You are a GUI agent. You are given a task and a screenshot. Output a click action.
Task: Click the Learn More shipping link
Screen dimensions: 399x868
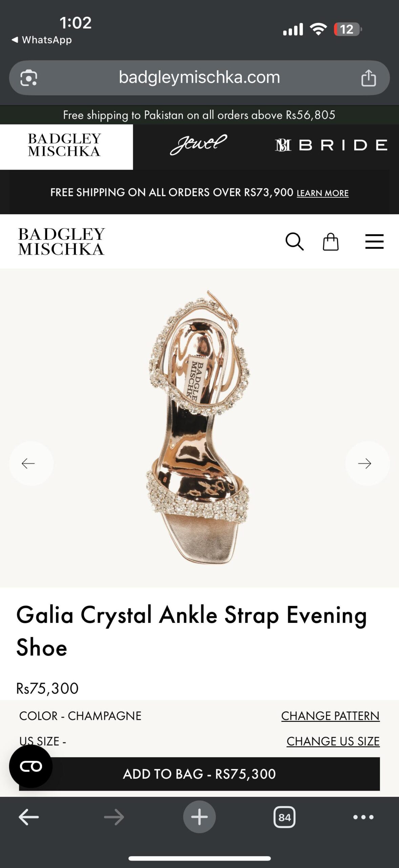click(322, 193)
